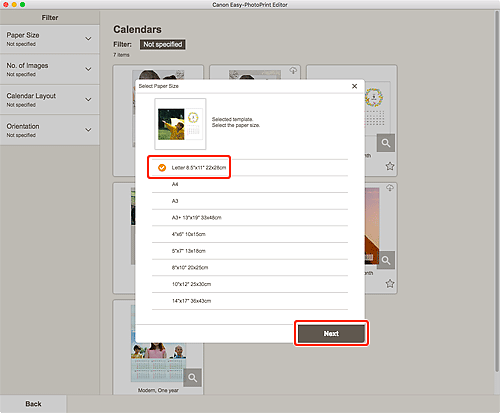
Task: Expand the Paper Size filter
Action: (x=50, y=39)
